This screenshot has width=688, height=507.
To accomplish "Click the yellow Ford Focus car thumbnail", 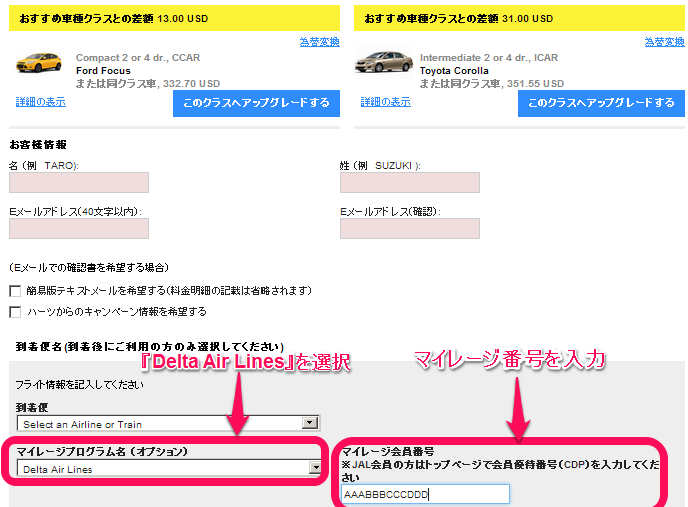I will [x=39, y=62].
